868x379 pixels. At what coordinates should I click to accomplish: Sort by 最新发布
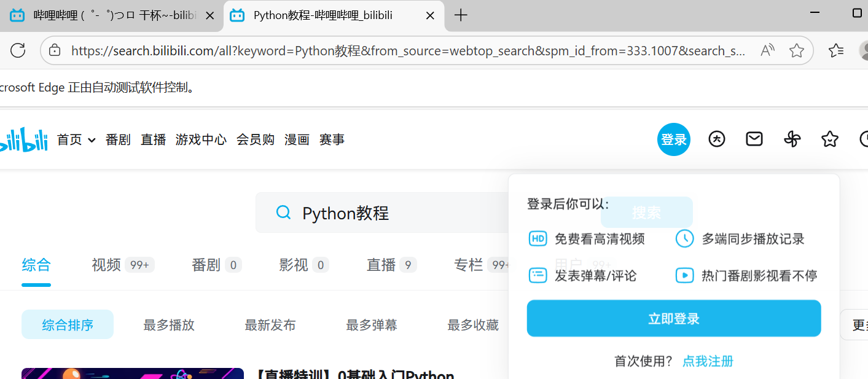click(270, 325)
